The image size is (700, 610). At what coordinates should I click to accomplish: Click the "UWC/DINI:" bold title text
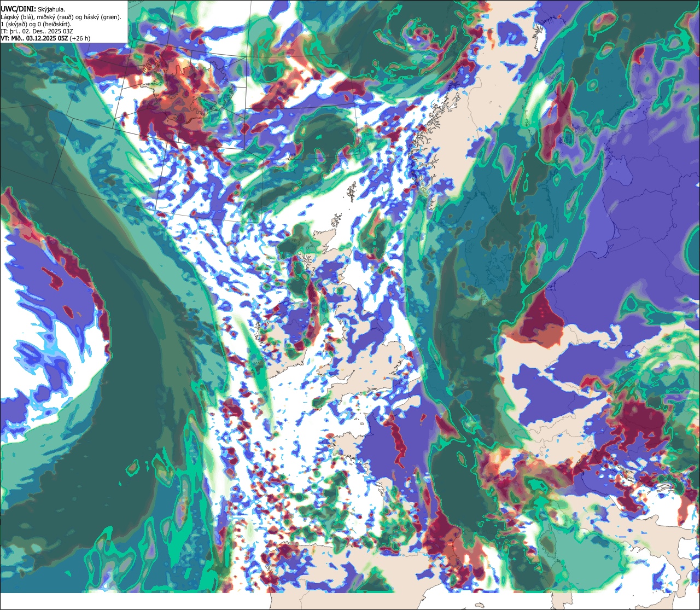pos(19,9)
